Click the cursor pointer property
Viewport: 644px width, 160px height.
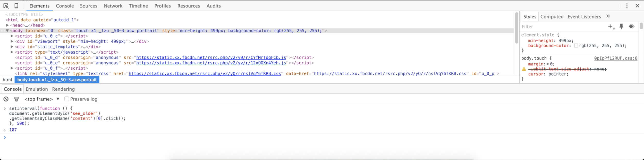coord(548,74)
